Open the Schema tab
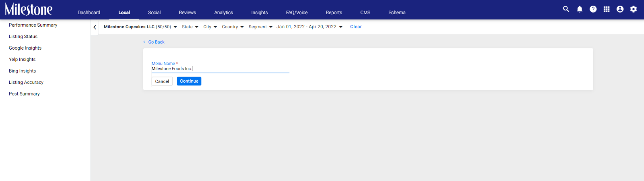Screen dimensions: 644x181 [x=397, y=12]
